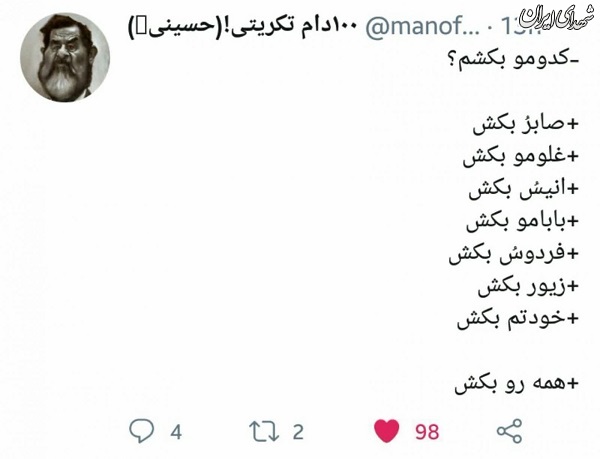Click the reply speech bubble icon
The height and width of the screenshot is (459, 600).
[x=142, y=431]
